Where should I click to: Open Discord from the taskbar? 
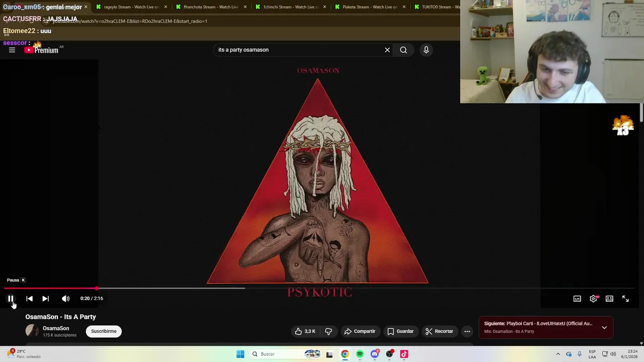point(374,354)
